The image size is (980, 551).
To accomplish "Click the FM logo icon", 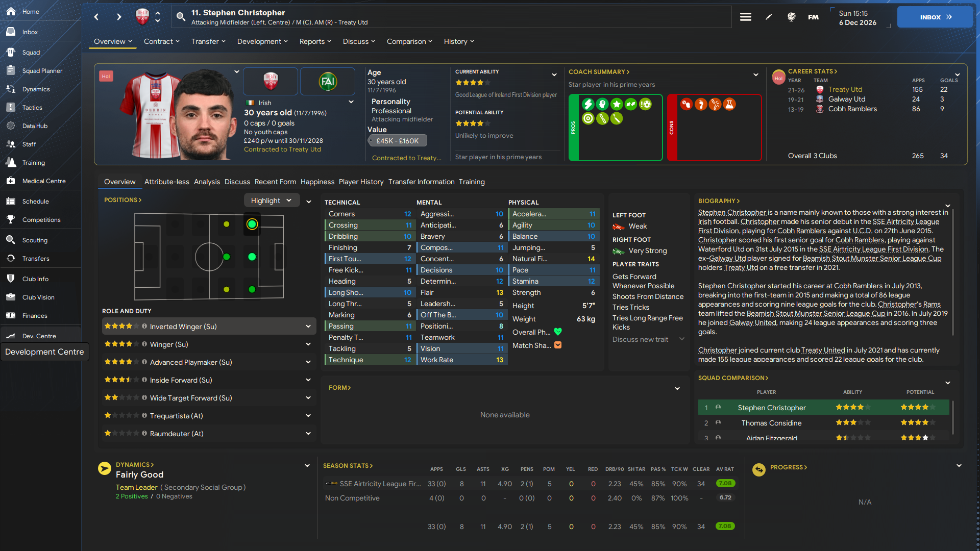I will (x=814, y=17).
